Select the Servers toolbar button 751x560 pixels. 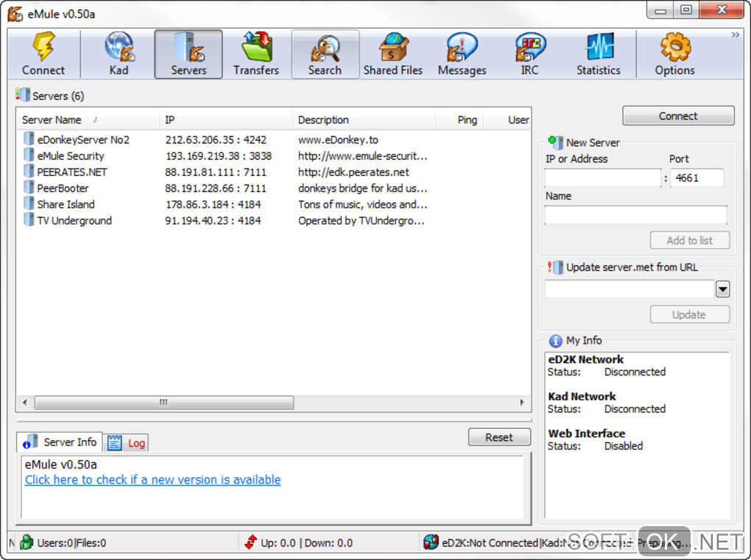coord(188,54)
